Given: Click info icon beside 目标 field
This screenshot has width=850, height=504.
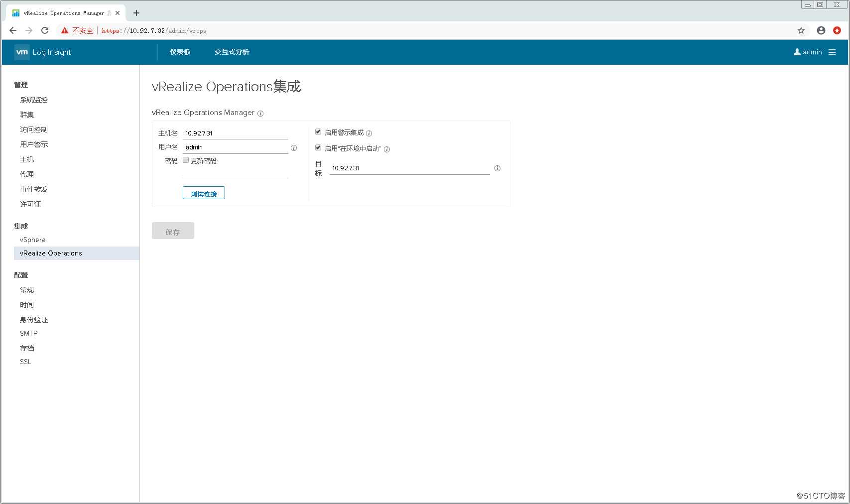Looking at the screenshot, I should click(x=497, y=168).
